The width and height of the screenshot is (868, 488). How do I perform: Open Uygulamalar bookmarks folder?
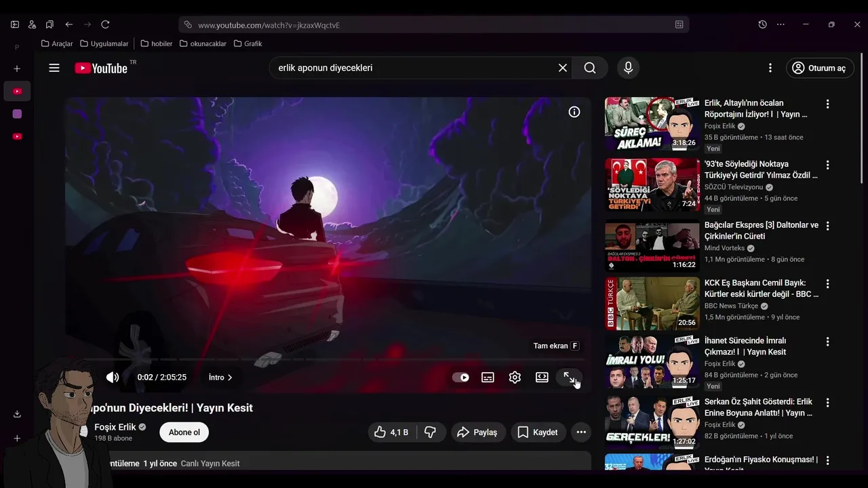[x=104, y=43]
